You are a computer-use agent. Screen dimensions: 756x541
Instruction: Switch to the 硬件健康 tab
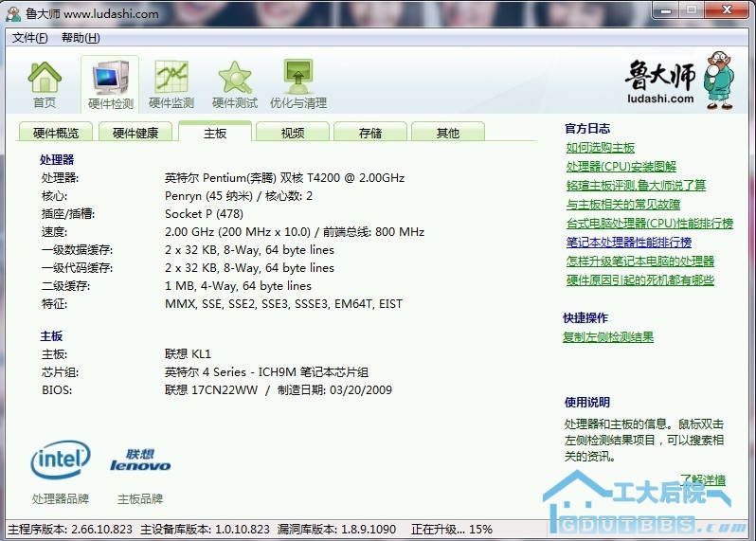(135, 133)
